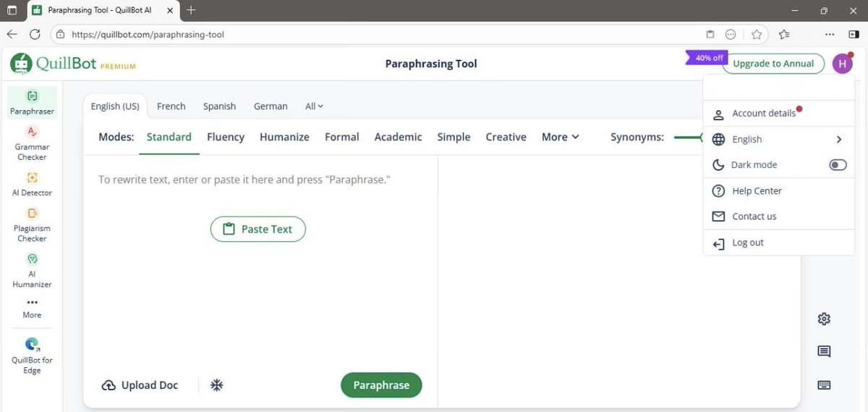
Task: Click the round dots icon in address bar
Action: [731, 34]
